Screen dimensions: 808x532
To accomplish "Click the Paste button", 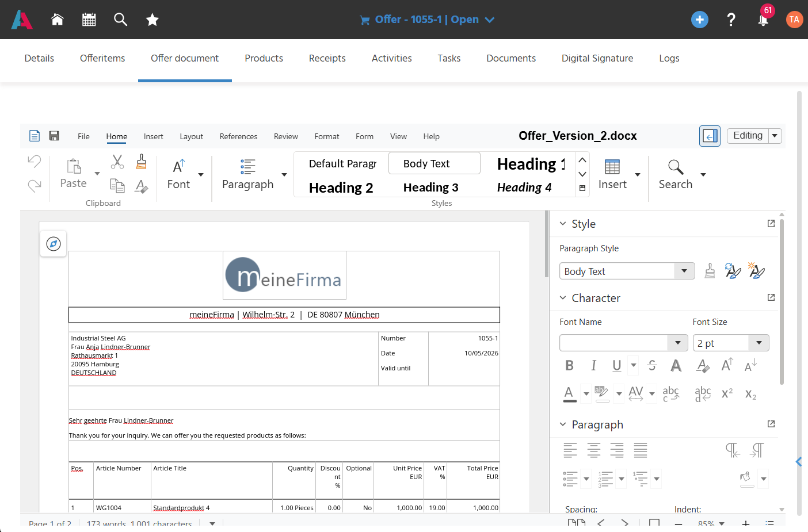I will coord(74,174).
